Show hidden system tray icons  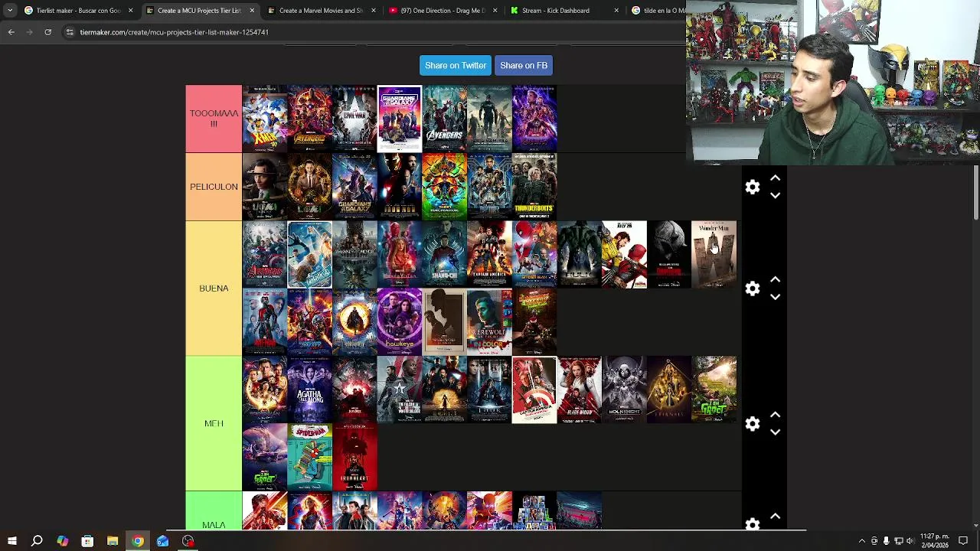861,541
